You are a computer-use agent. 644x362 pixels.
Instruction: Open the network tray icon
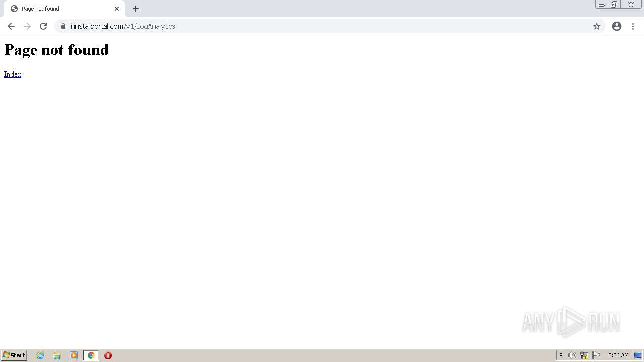584,355
